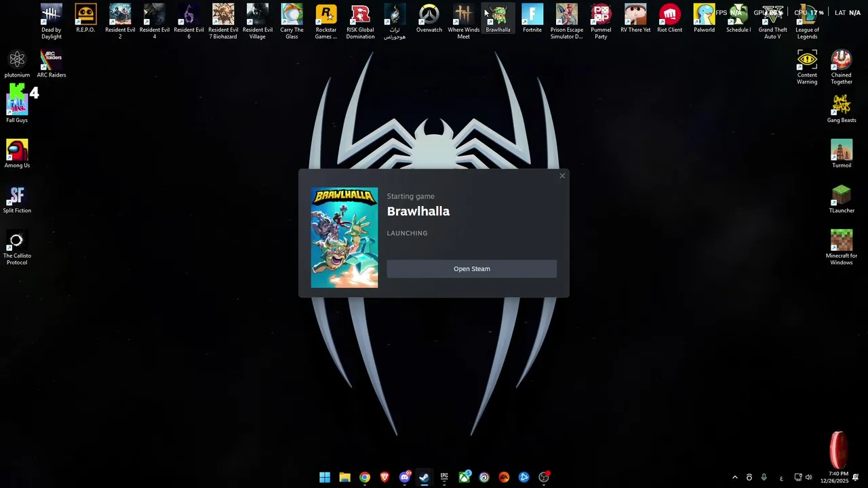
Task: Select the Palworld desktop shortcut
Action: [704, 19]
